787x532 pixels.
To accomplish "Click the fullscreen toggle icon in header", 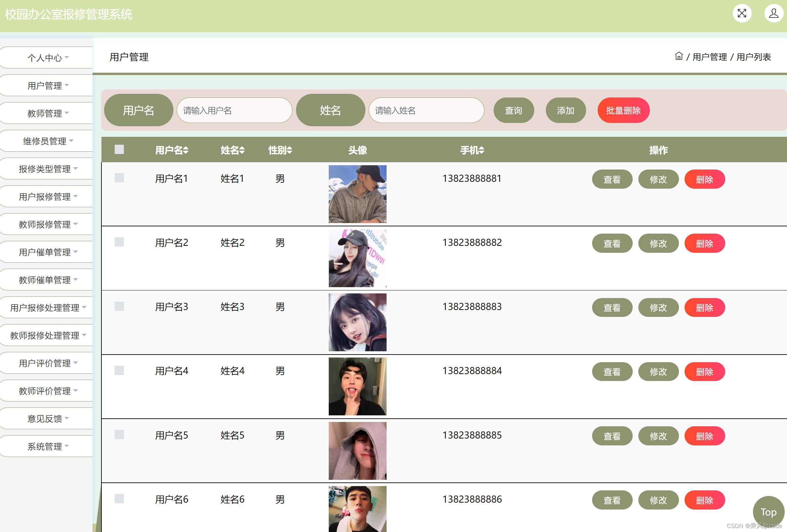I will 742,13.
